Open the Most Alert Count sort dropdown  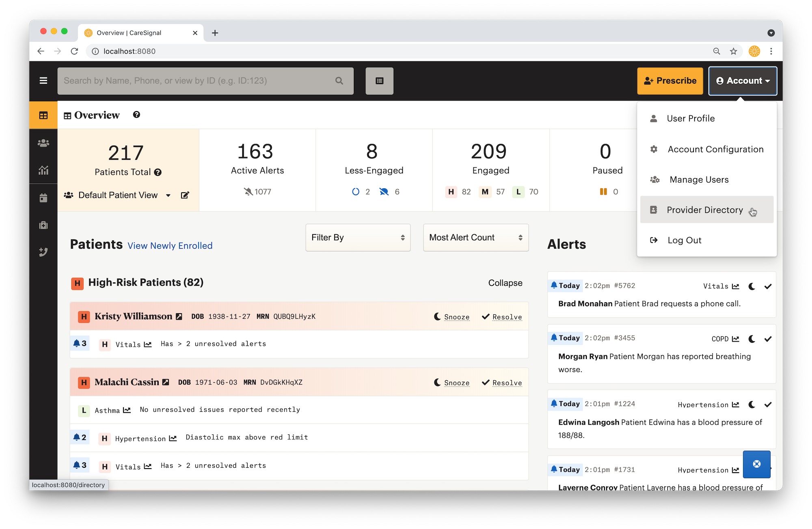coord(476,237)
